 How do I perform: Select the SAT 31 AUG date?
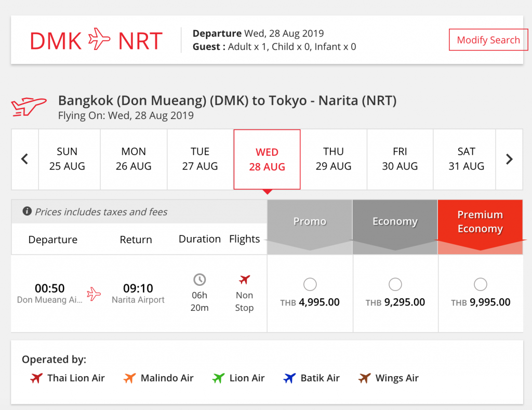click(x=466, y=159)
